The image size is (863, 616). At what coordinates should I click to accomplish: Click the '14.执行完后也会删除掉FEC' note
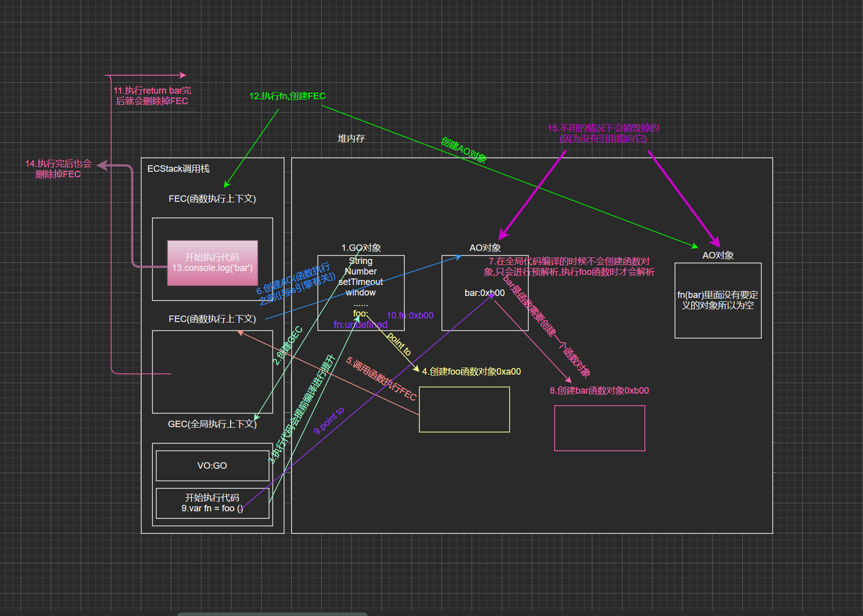pyautogui.click(x=58, y=169)
